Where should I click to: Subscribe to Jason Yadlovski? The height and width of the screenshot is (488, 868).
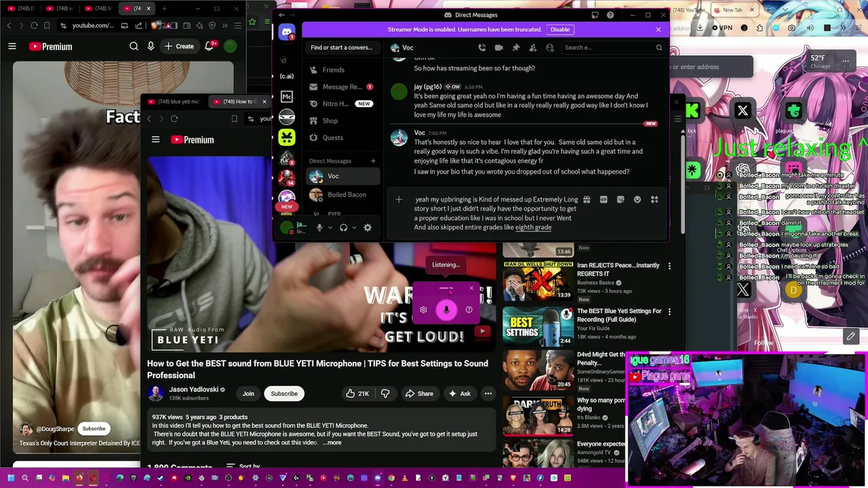point(284,394)
